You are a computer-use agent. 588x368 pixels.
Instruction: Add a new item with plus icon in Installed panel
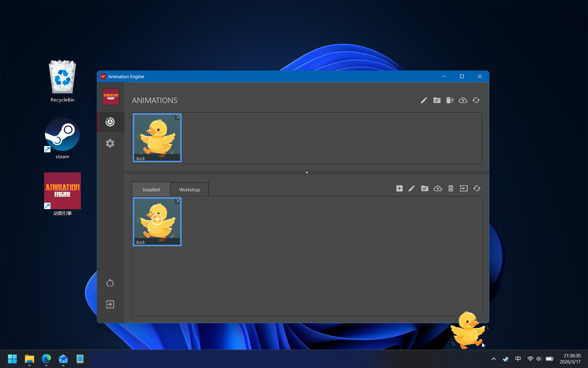pos(399,188)
